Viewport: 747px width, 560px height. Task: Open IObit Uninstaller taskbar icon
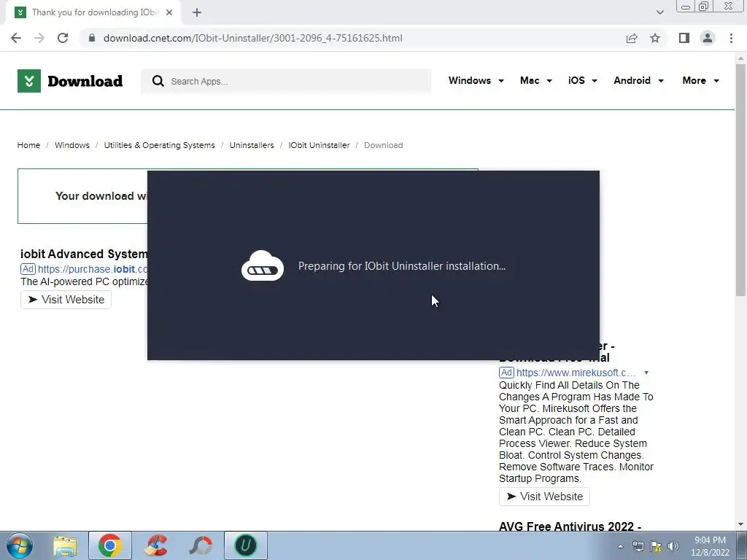[x=246, y=545]
